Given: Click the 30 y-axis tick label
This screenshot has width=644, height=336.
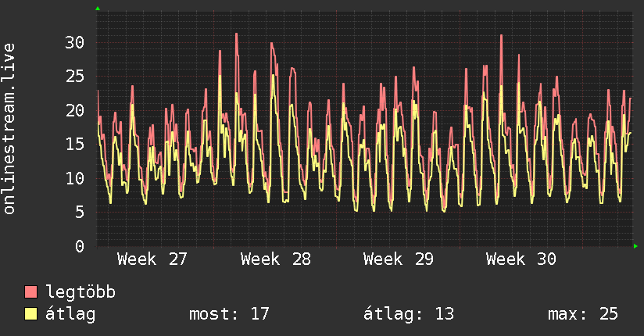Looking at the screenshot, I should pos(75,42).
